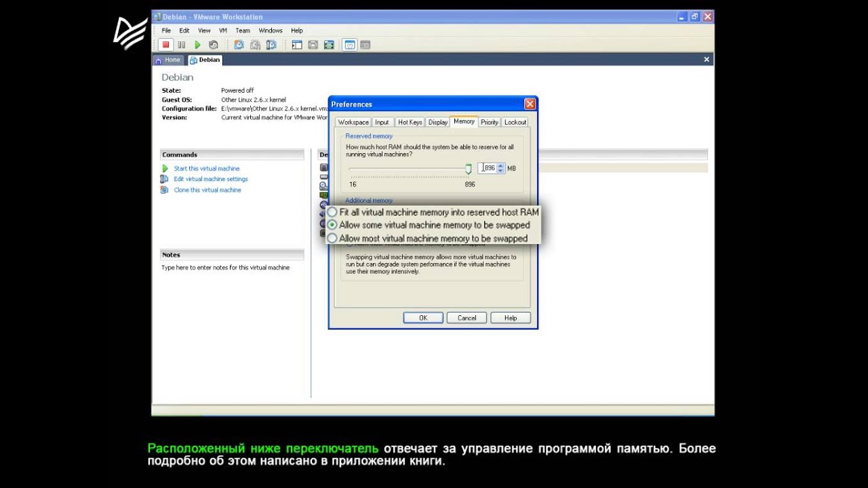The image size is (868, 488).
Task: Click OK in the Preferences dialog
Action: [x=423, y=318]
